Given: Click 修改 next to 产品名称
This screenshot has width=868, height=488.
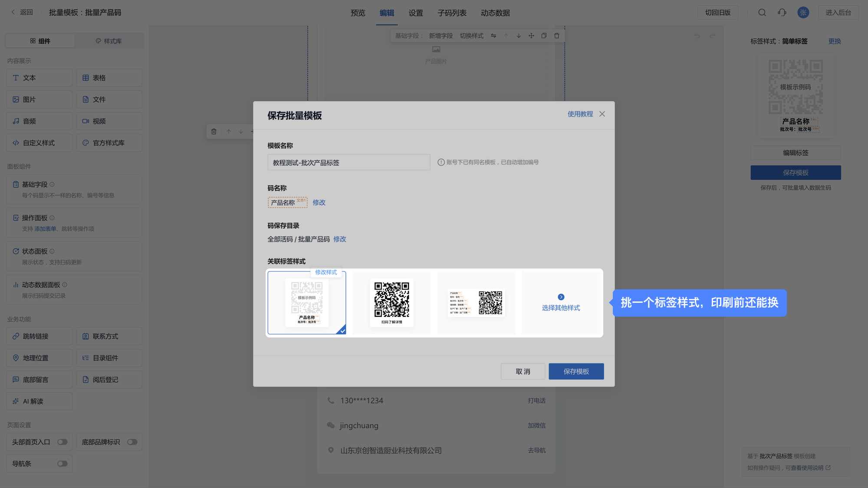Looking at the screenshot, I should coord(319,203).
